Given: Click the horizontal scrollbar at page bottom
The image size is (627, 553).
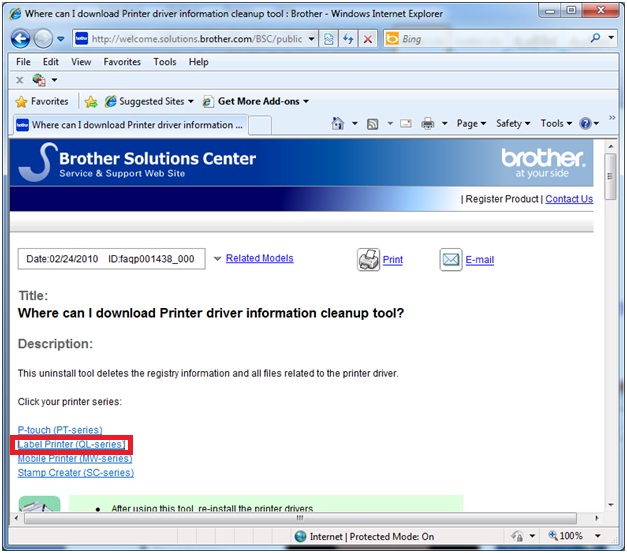Looking at the screenshot, I should pyautogui.click(x=300, y=518).
